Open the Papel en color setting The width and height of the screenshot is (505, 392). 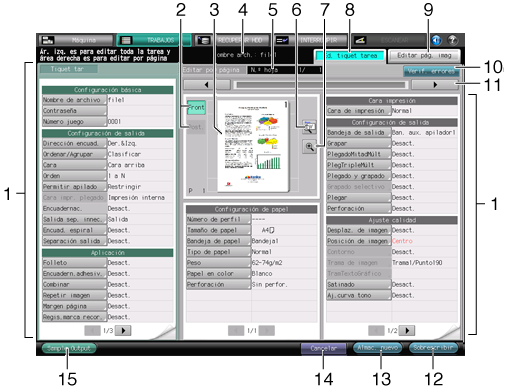[x=218, y=274]
